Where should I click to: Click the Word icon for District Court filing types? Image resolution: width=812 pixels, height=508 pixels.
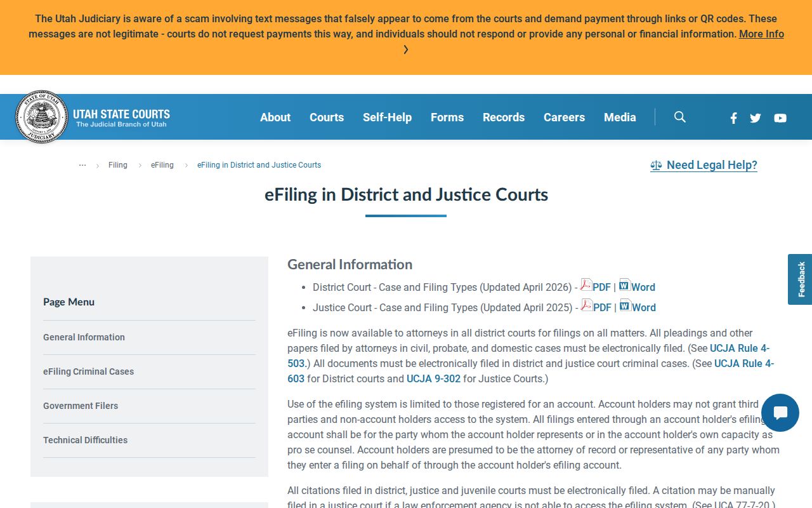click(625, 285)
